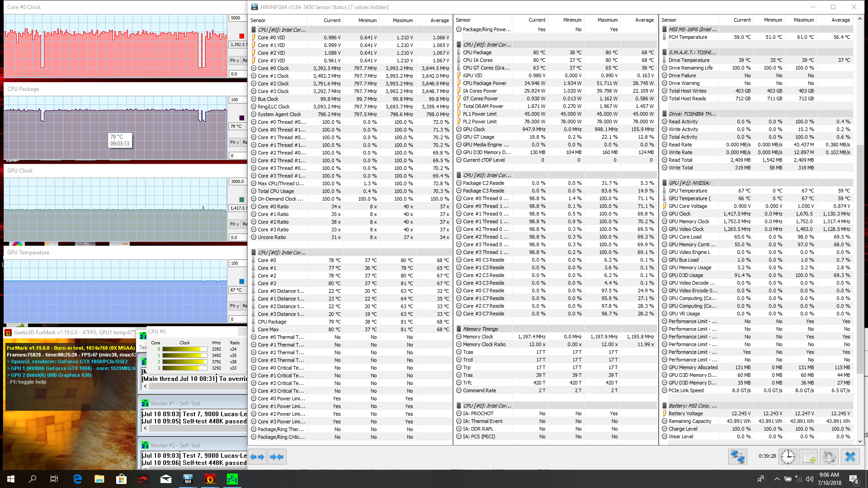Close the CPU #0 clock widget
The width and height of the screenshot is (868, 488).
[242, 332]
